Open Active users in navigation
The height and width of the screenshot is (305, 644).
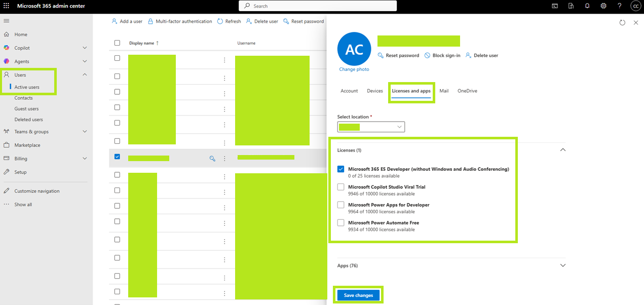point(27,87)
